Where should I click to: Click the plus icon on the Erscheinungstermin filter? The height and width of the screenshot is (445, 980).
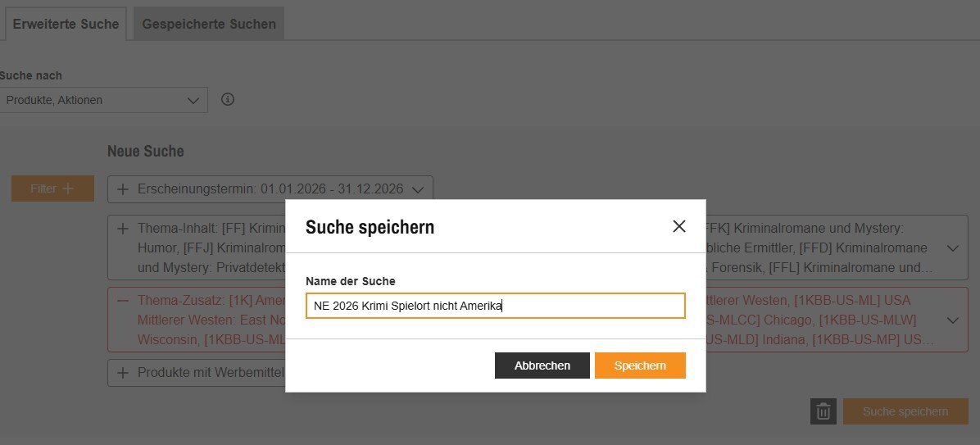tap(123, 188)
